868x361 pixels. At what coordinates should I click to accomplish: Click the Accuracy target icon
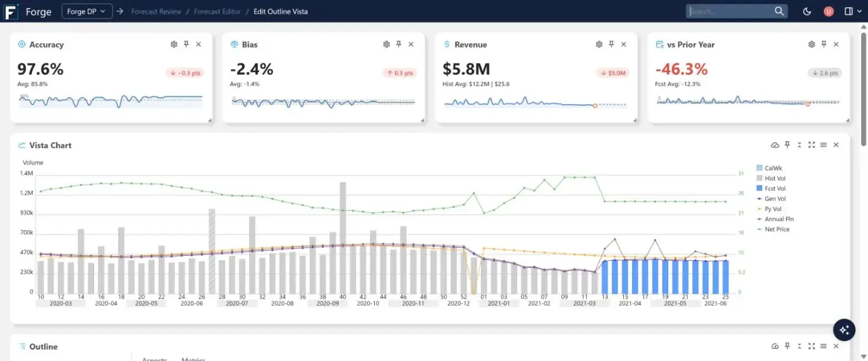tap(22, 44)
